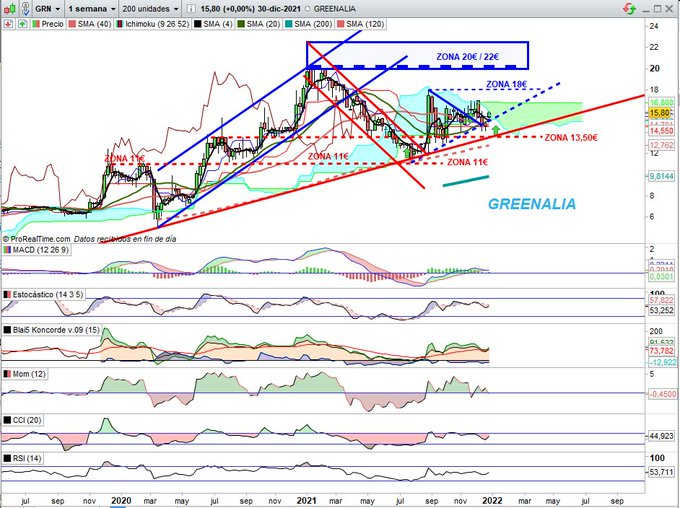Select the 12,762 price axis label
The image size is (680, 508).
pos(662,145)
